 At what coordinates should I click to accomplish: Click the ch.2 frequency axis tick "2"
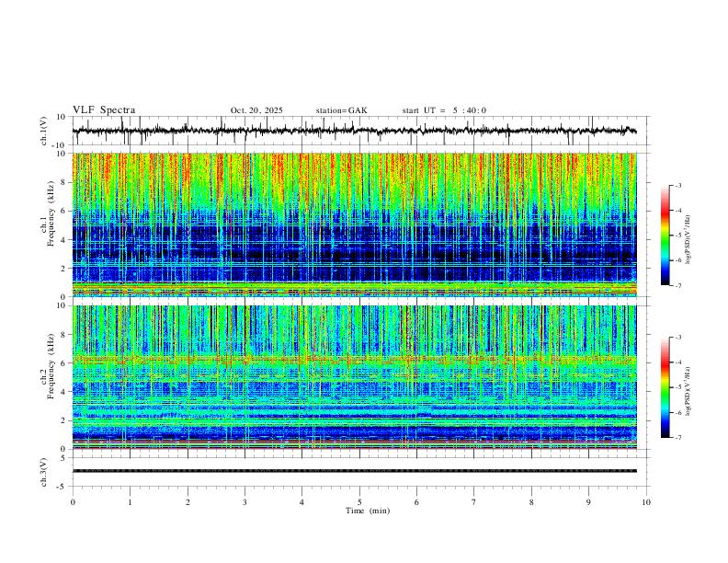click(x=64, y=420)
